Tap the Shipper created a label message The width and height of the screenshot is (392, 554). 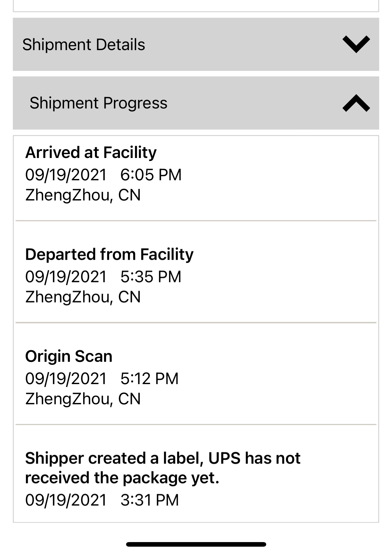(x=162, y=468)
